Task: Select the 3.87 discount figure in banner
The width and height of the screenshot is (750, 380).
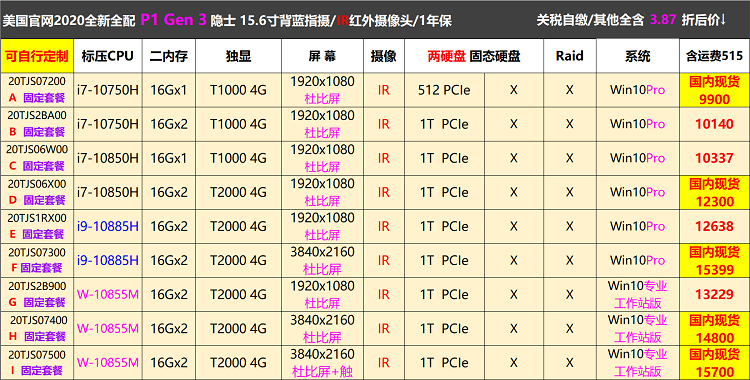Action: [663, 20]
